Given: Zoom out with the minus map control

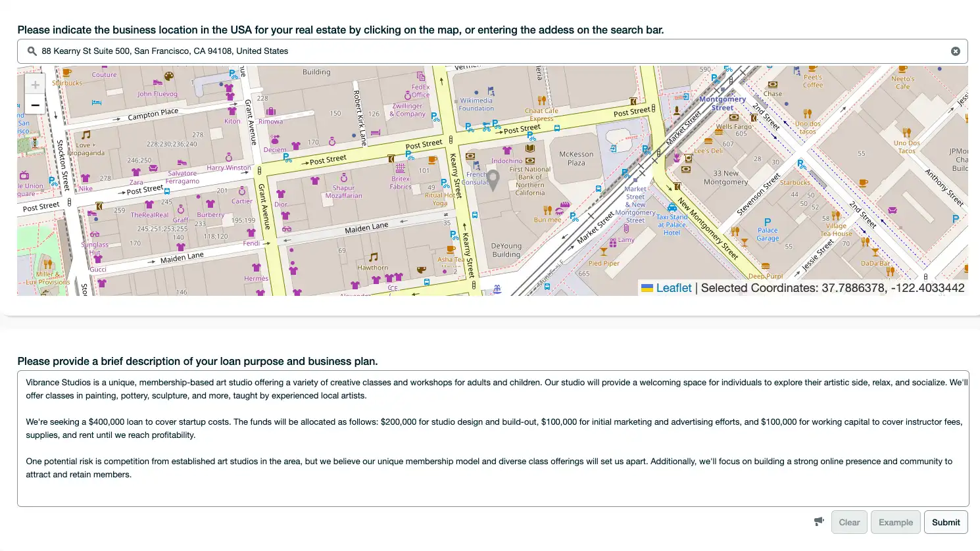Looking at the screenshot, I should 35,105.
